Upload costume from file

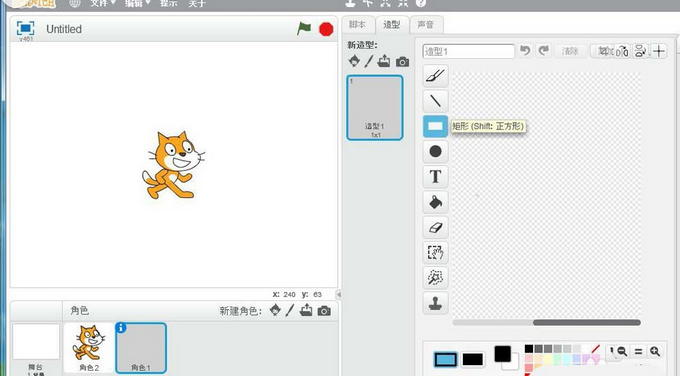pyautogui.click(x=384, y=61)
